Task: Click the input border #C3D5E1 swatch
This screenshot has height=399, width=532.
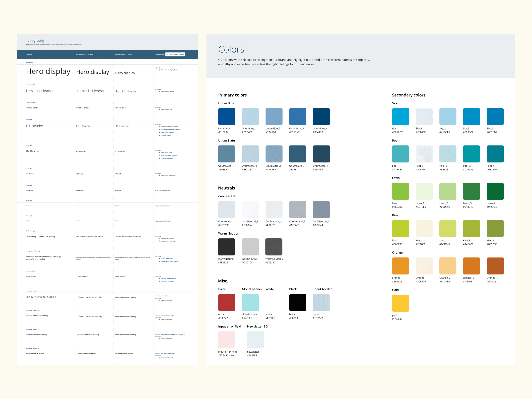Action: pyautogui.click(x=321, y=303)
